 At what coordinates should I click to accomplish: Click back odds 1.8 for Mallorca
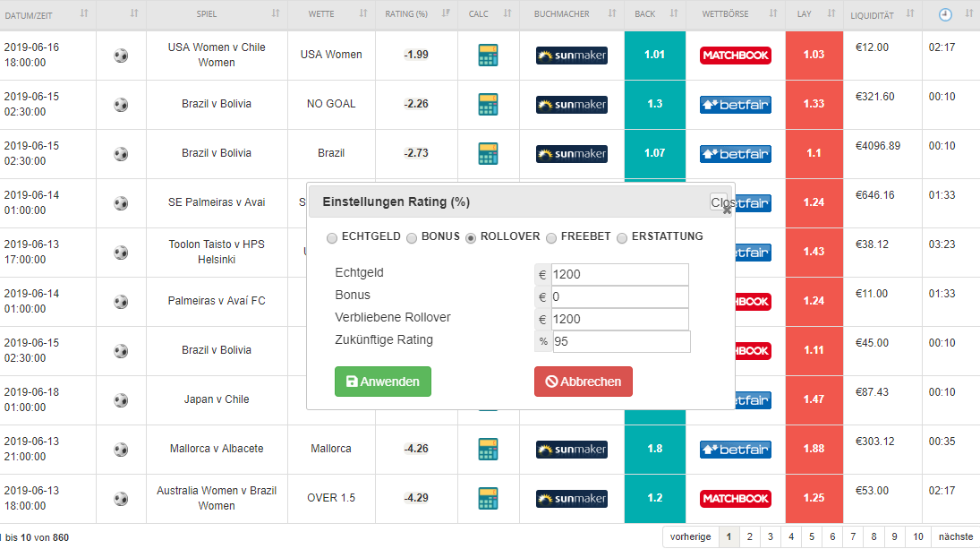654,449
